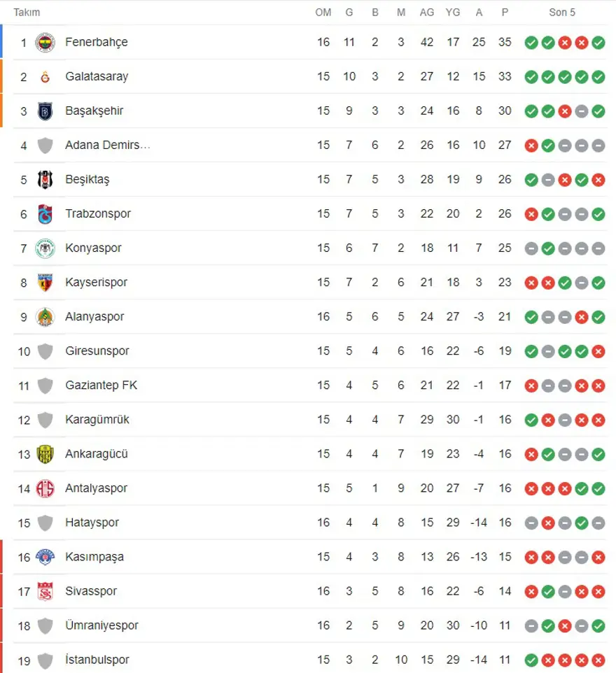The image size is (616, 673).
Task: Click the Sivasspor club badge
Action: [x=45, y=590]
